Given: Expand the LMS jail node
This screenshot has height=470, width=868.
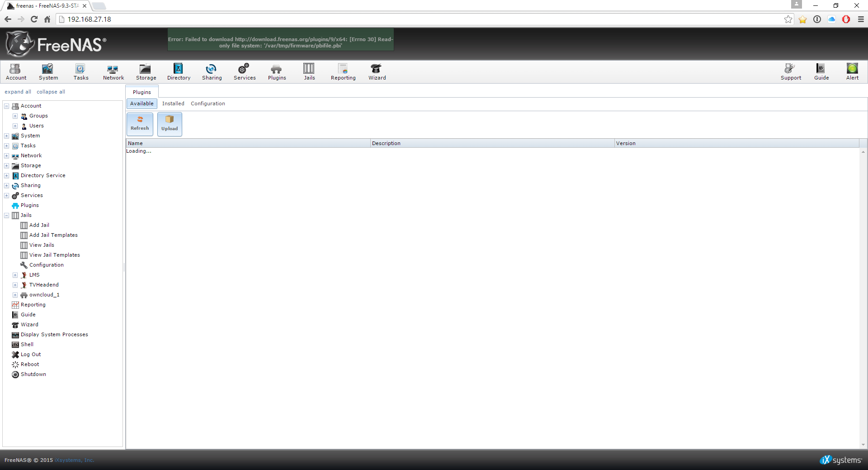Looking at the screenshot, I should 15,275.
